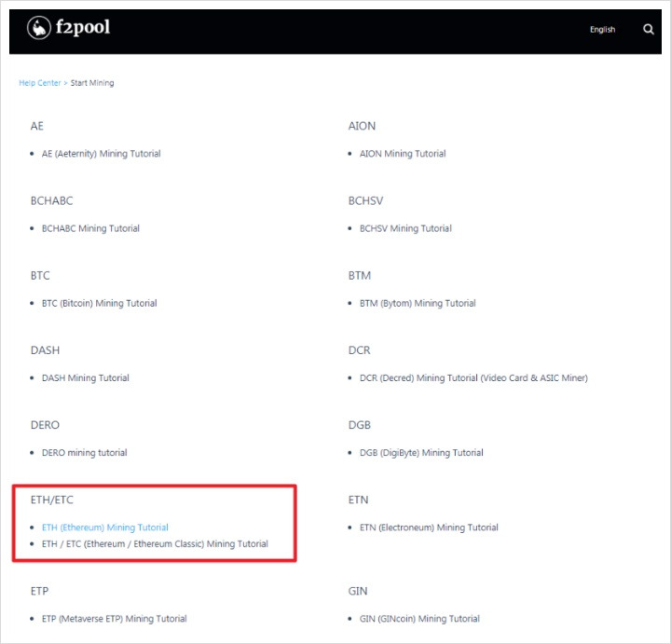Open the English language selector
The width and height of the screenshot is (671, 644).
click(x=603, y=30)
